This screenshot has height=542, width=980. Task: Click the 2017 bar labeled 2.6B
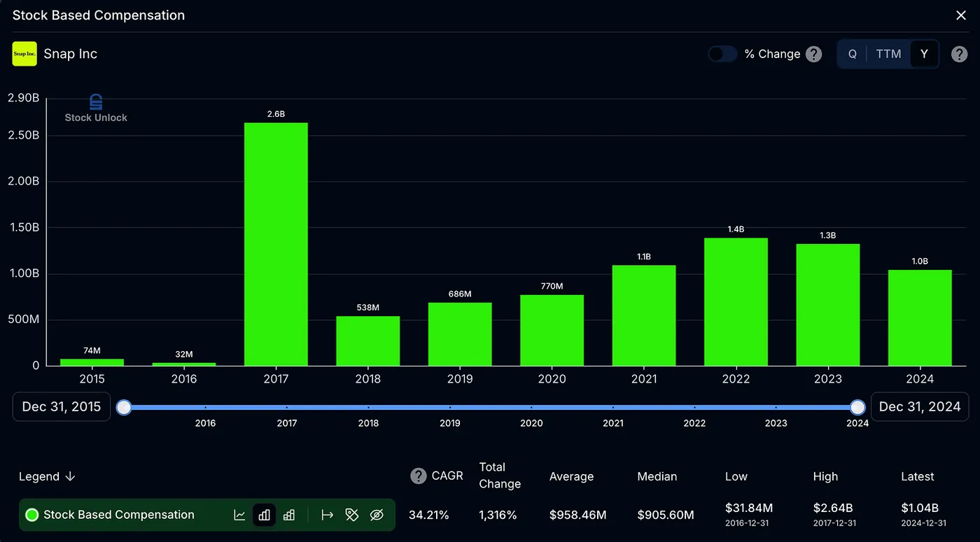[x=276, y=244]
